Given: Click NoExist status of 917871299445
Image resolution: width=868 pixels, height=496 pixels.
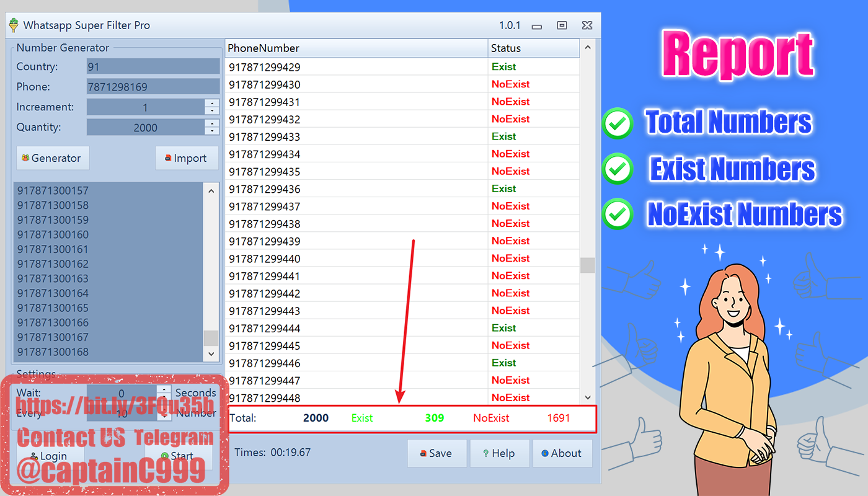Looking at the screenshot, I should 511,345.
